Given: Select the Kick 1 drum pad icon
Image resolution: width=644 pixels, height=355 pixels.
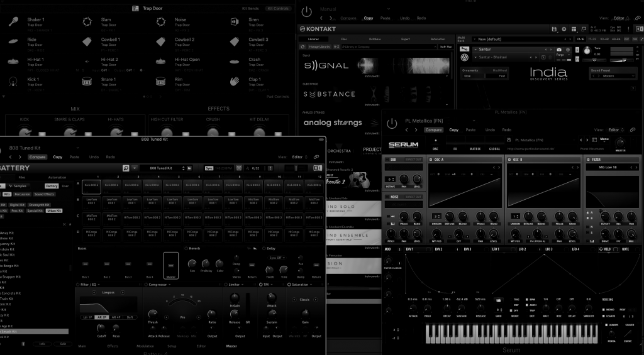Looking at the screenshot, I should pyautogui.click(x=13, y=82).
